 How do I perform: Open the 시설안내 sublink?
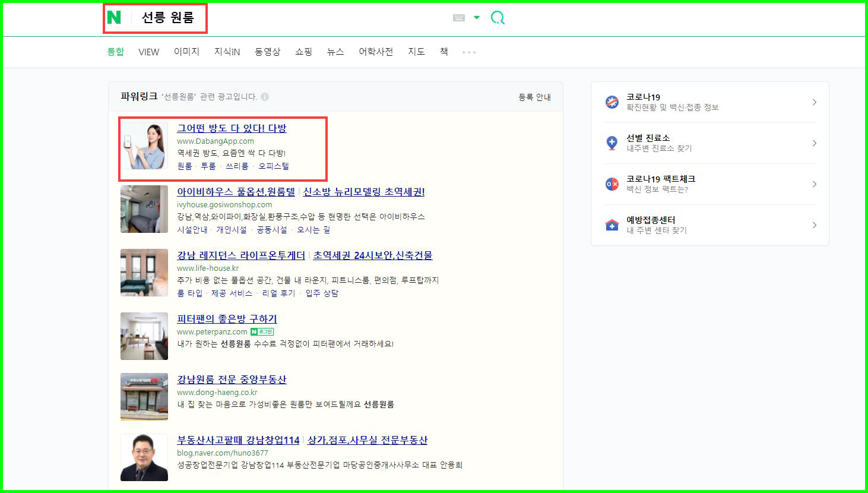tap(192, 230)
